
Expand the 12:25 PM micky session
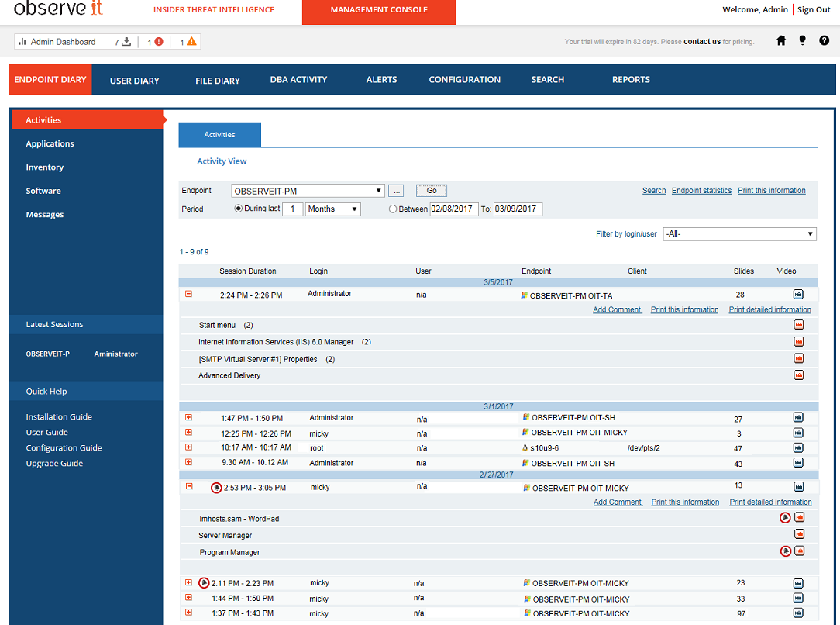pyautogui.click(x=188, y=433)
